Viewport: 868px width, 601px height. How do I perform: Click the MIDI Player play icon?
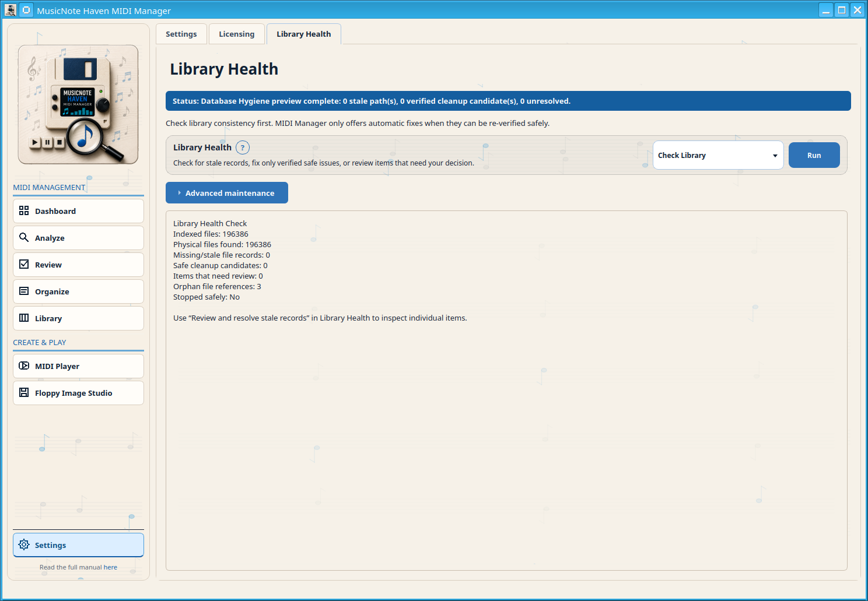pos(24,365)
